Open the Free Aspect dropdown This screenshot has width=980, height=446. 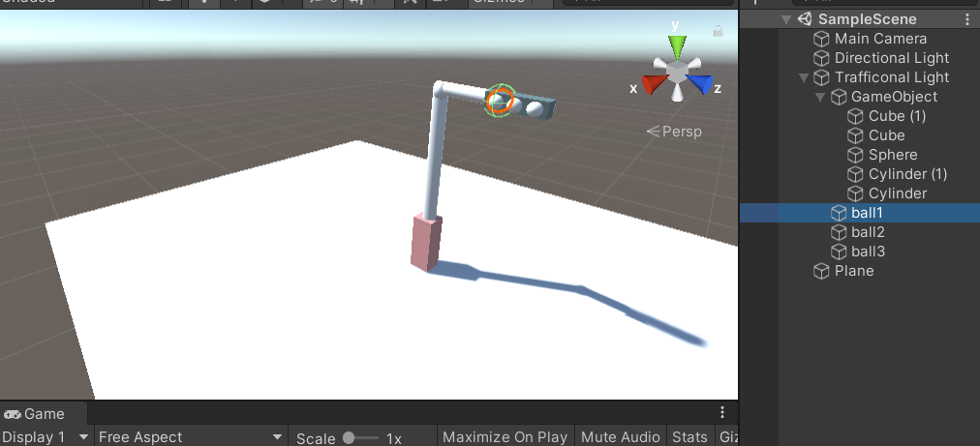tap(190, 436)
